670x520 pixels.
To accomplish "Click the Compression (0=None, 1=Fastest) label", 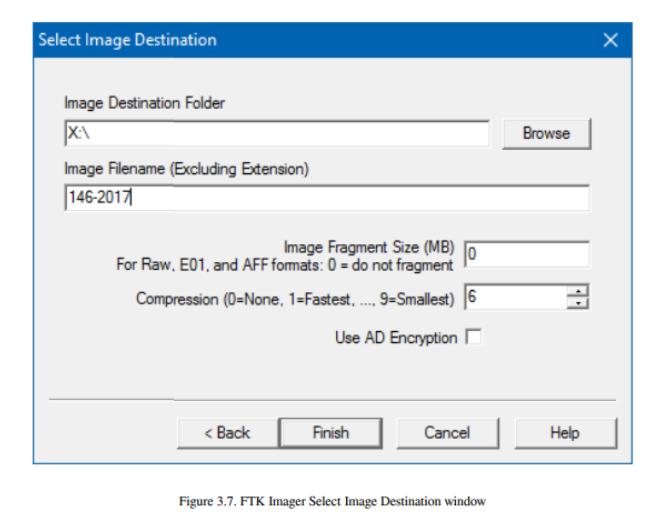I will coord(295,299).
